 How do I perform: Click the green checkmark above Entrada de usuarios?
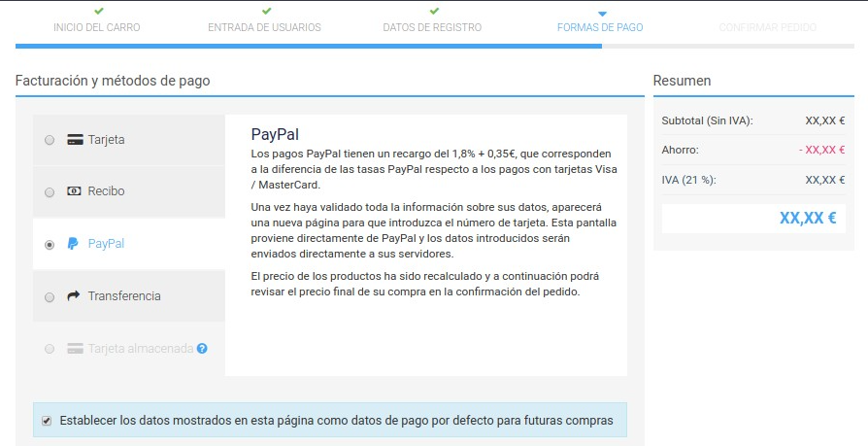[266, 11]
